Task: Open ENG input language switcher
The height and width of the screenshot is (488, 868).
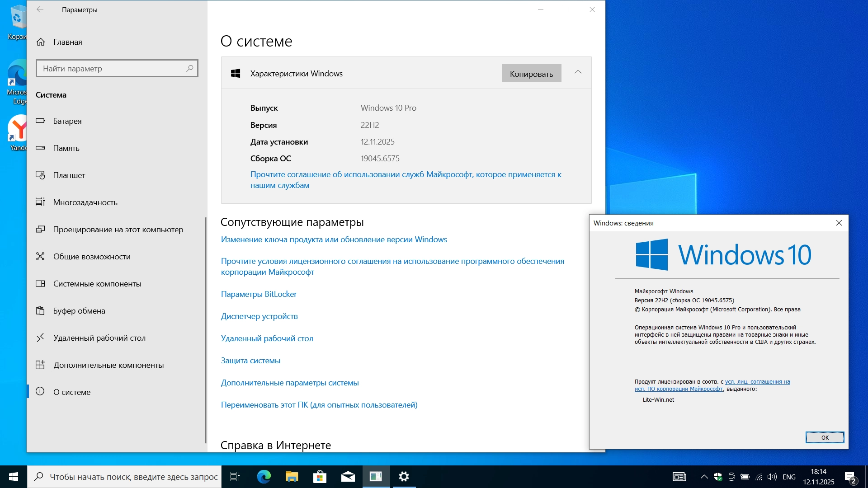Action: point(789,477)
